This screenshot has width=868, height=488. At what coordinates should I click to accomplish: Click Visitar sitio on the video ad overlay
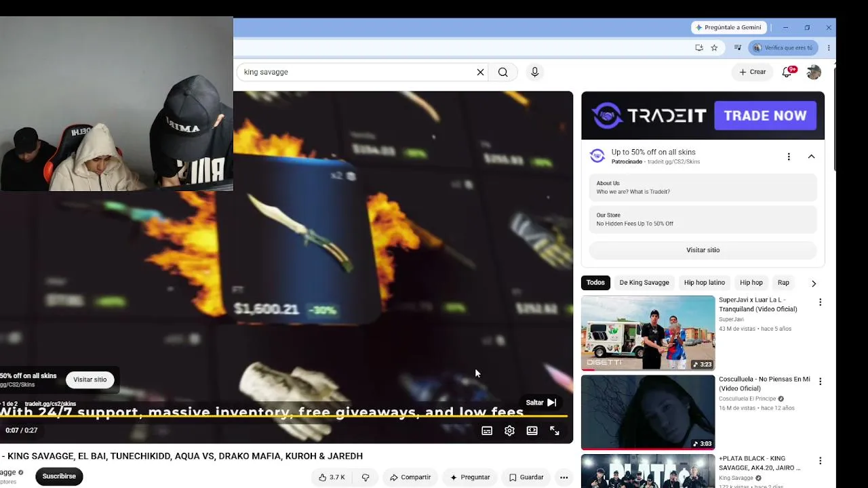[x=90, y=380]
